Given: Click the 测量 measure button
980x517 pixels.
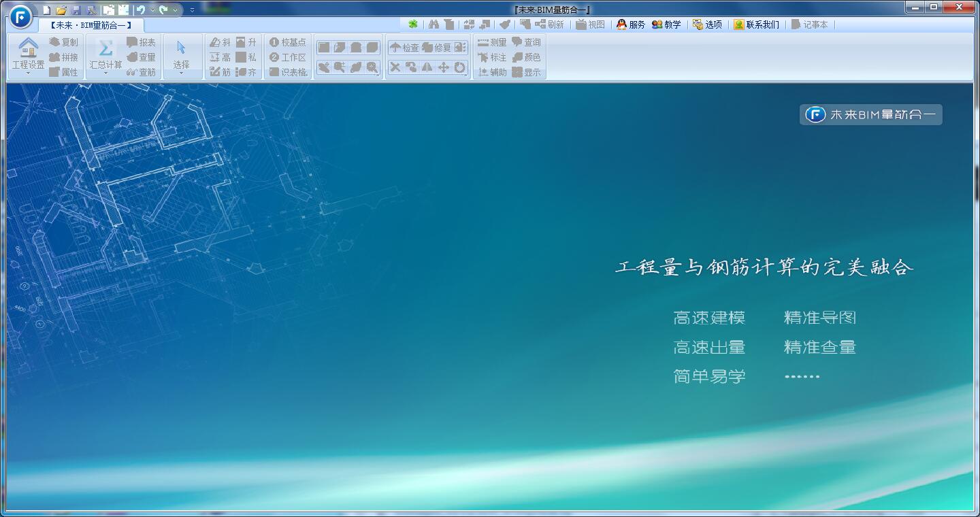Looking at the screenshot, I should [x=492, y=42].
